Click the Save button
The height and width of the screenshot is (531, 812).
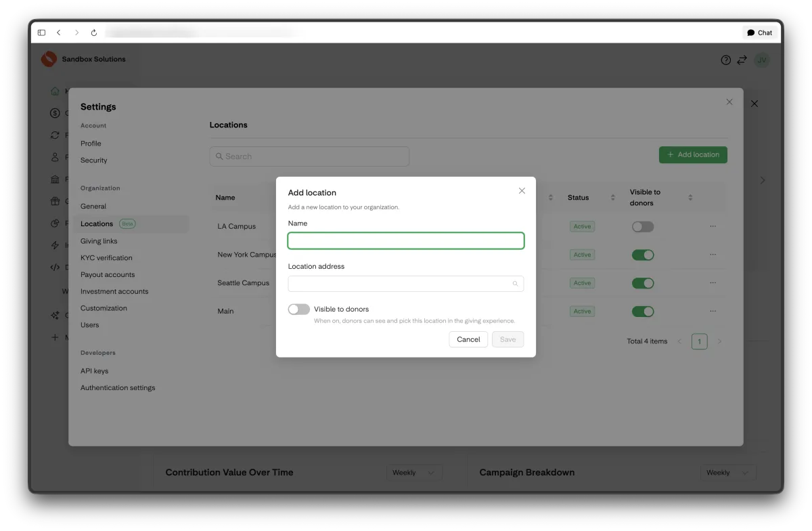tap(507, 339)
